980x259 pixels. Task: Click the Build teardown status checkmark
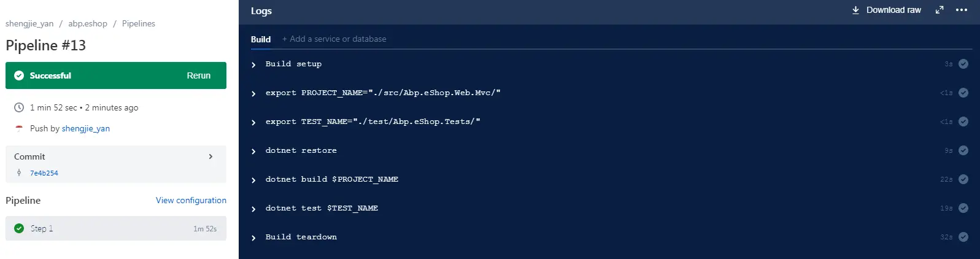click(963, 237)
